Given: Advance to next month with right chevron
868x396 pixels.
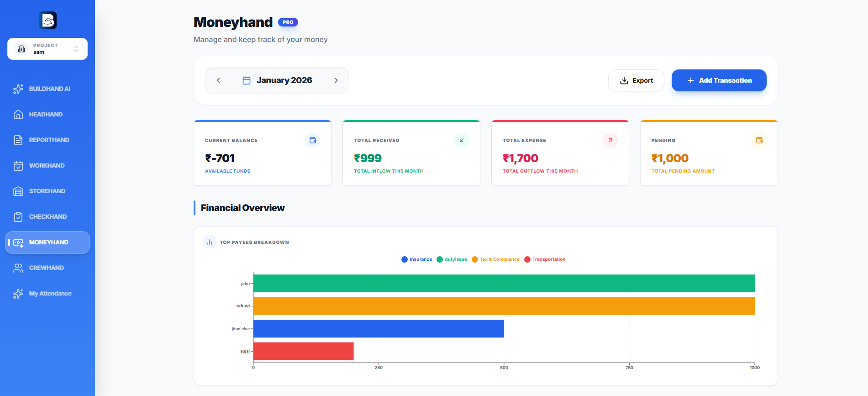Looking at the screenshot, I should pos(336,80).
